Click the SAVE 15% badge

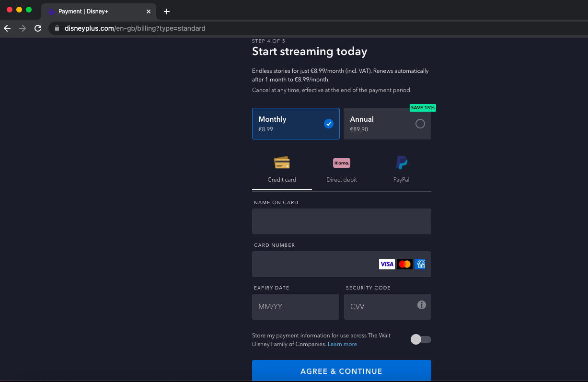pyautogui.click(x=423, y=108)
